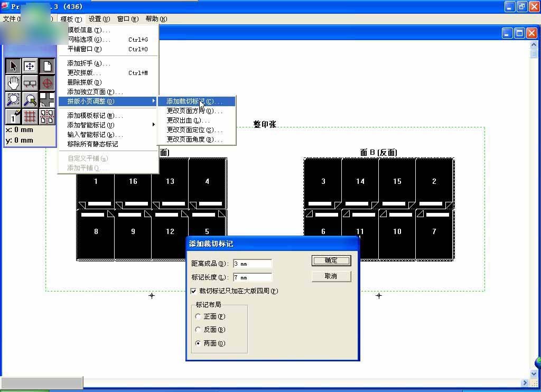
Task: Select the page numbering pen tool
Action: point(13,117)
